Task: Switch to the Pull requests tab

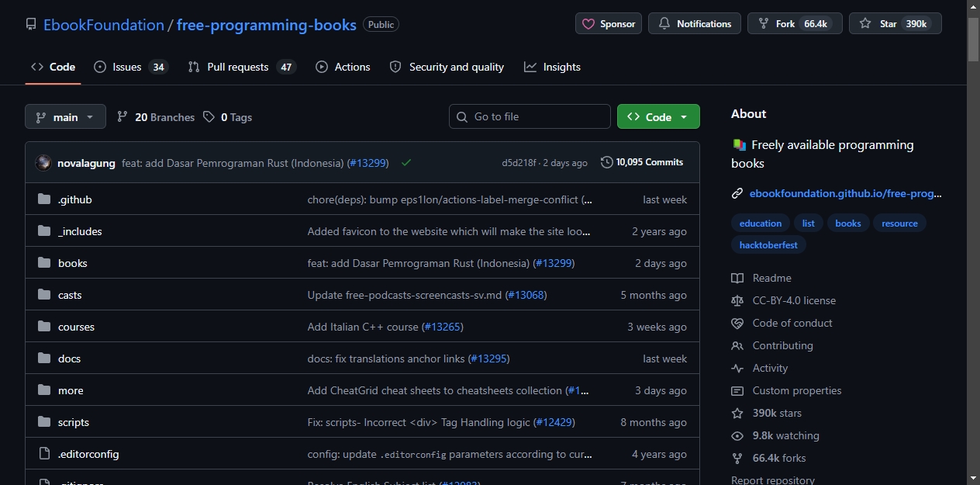Action: [x=242, y=67]
